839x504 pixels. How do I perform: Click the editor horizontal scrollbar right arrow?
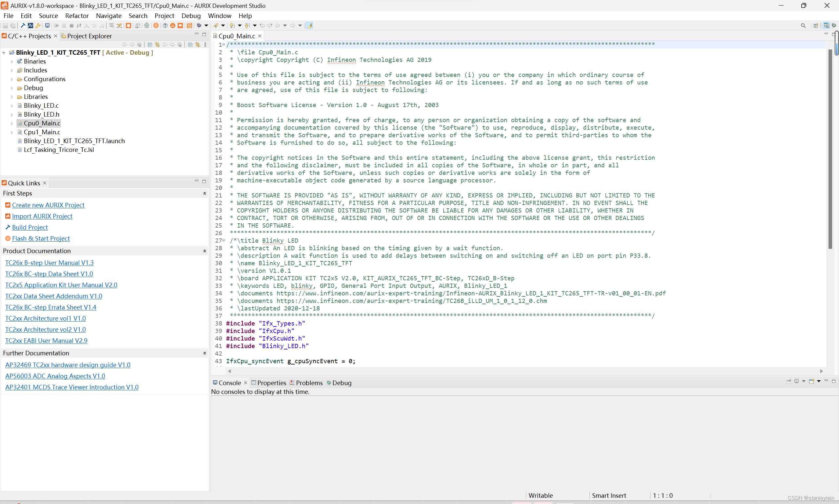tap(821, 371)
